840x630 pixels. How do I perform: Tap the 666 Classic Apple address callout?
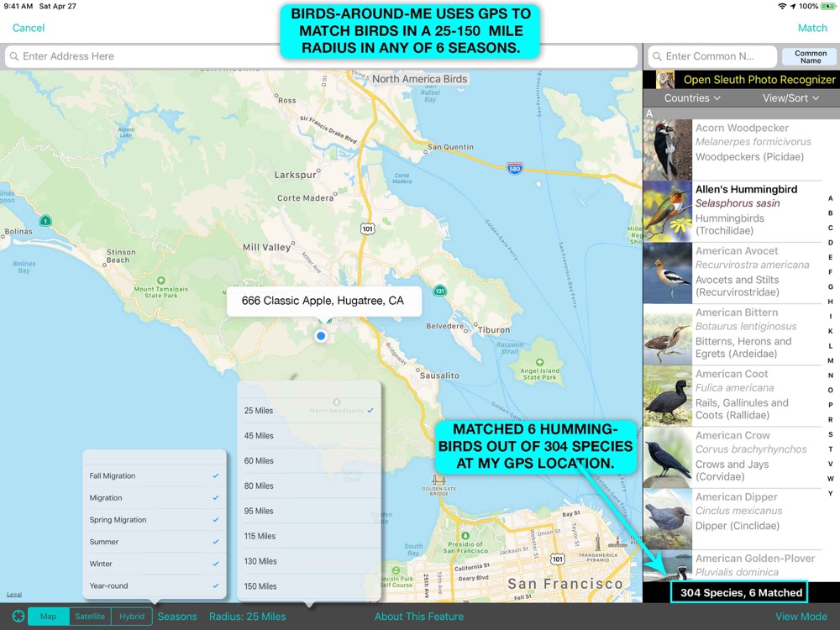pos(323,301)
